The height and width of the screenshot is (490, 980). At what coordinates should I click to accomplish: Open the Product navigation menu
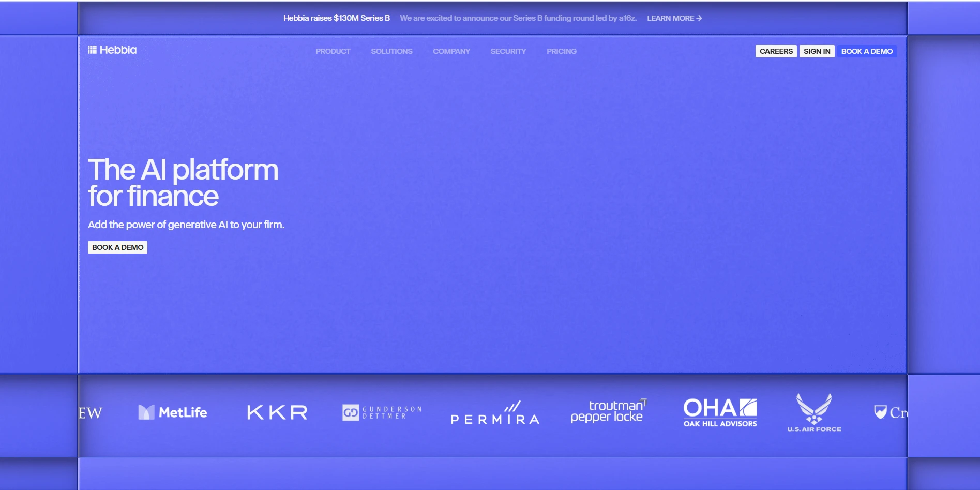coord(333,51)
